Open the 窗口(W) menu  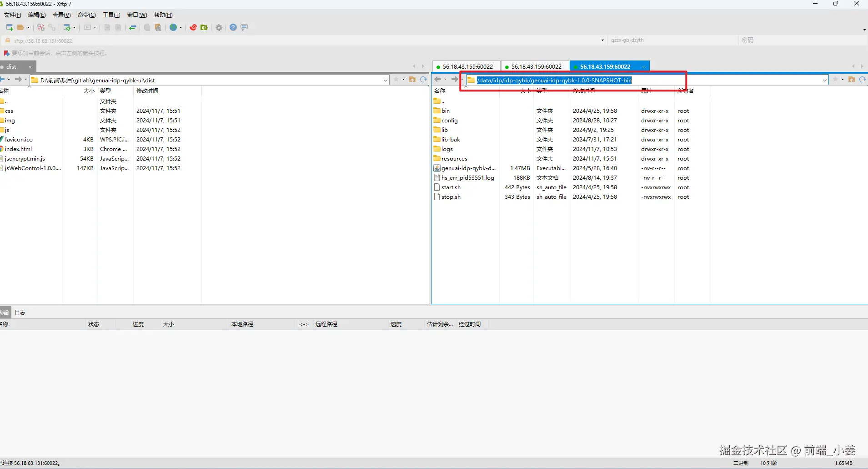pyautogui.click(x=137, y=15)
